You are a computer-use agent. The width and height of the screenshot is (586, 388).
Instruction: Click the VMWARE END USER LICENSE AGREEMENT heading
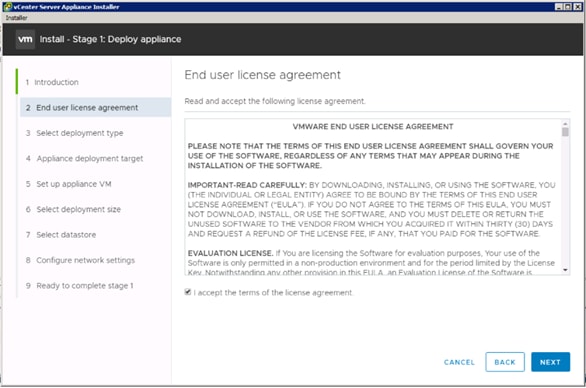pyautogui.click(x=373, y=127)
